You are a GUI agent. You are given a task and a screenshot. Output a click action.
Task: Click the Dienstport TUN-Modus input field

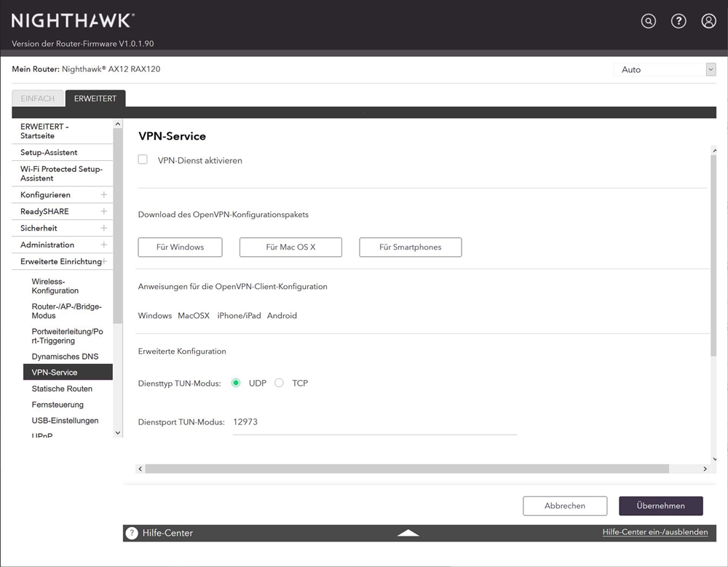tap(374, 423)
